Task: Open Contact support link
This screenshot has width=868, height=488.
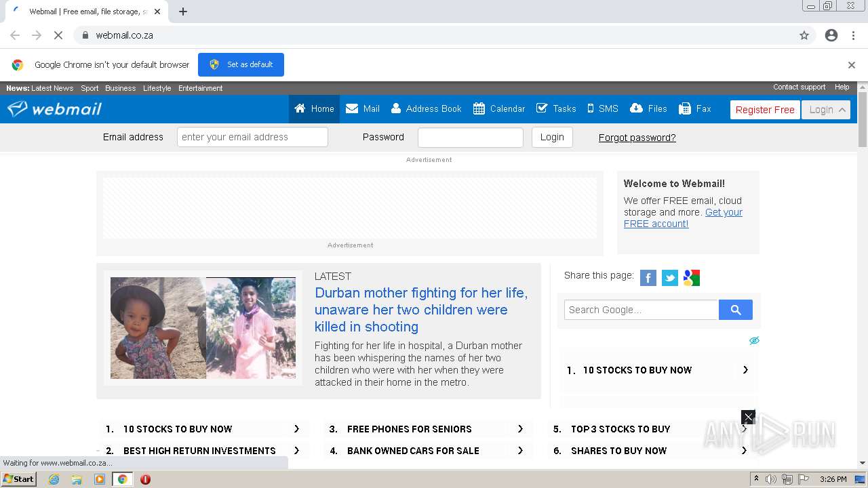Action: (x=799, y=87)
